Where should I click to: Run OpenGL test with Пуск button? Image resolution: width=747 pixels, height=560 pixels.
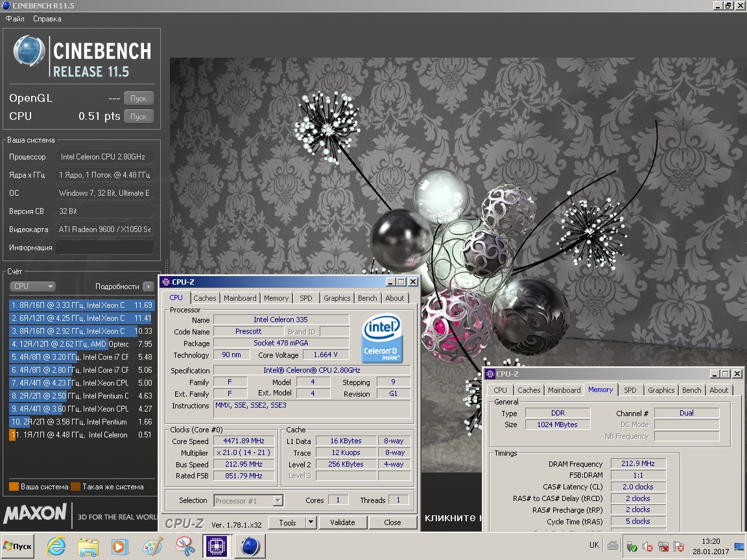tap(139, 98)
